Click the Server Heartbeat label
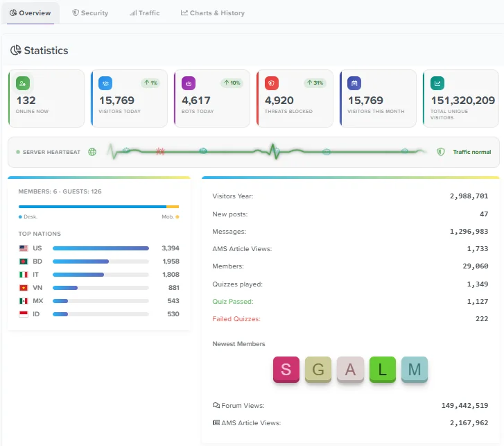The height and width of the screenshot is (446, 504). (x=51, y=152)
